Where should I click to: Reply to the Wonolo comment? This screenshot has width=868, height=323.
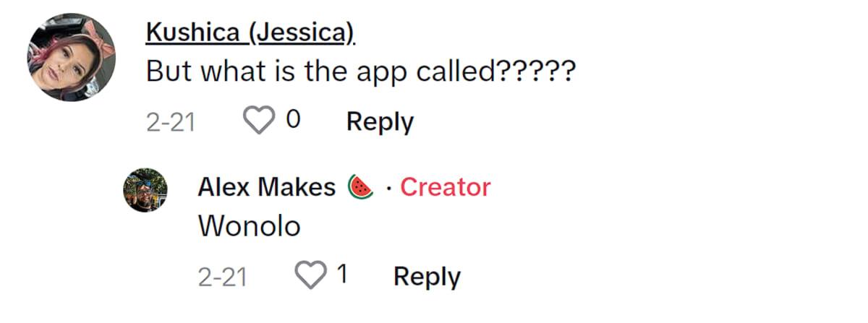(427, 276)
